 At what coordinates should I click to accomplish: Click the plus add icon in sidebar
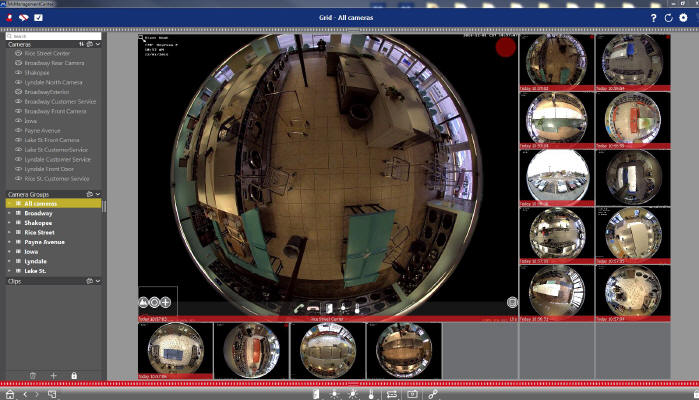coord(53,375)
